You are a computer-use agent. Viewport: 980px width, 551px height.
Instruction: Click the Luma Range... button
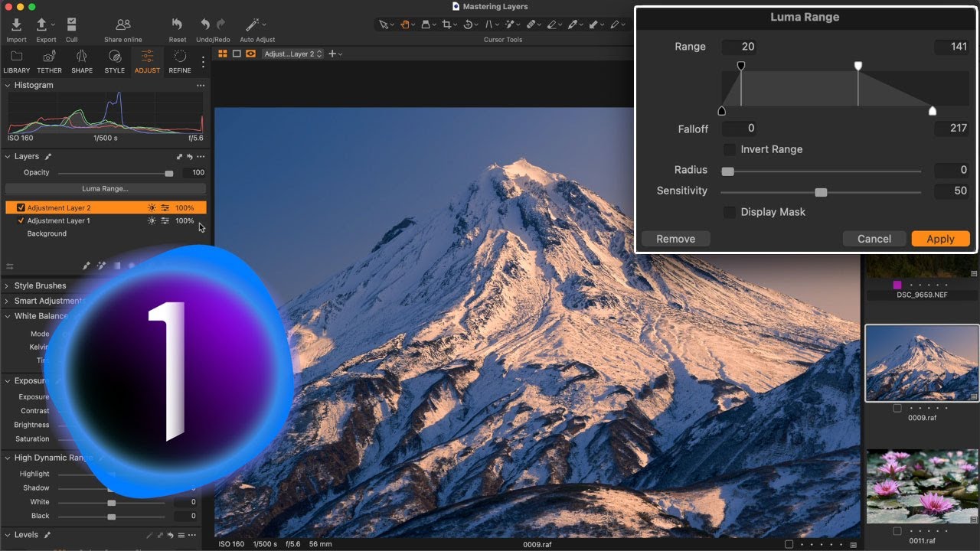click(x=105, y=188)
